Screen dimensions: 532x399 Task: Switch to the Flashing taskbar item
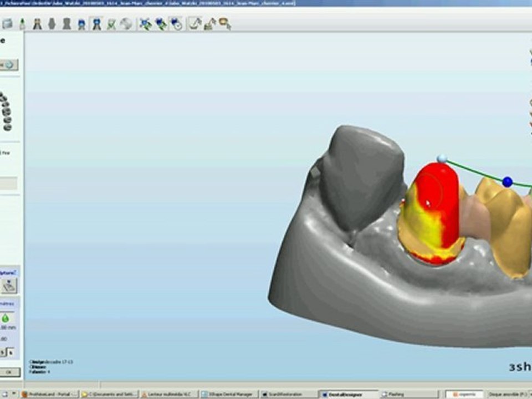[x=408, y=394]
